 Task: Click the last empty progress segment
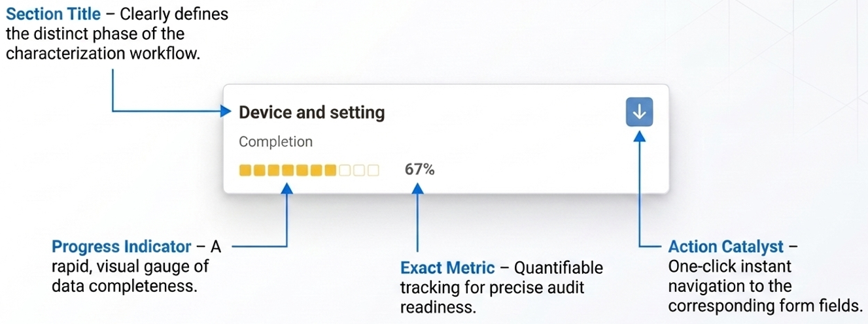point(373,170)
